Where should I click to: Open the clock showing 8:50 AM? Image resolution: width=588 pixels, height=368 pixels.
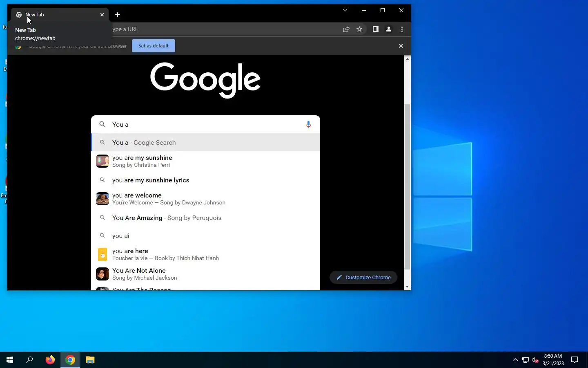(x=553, y=360)
